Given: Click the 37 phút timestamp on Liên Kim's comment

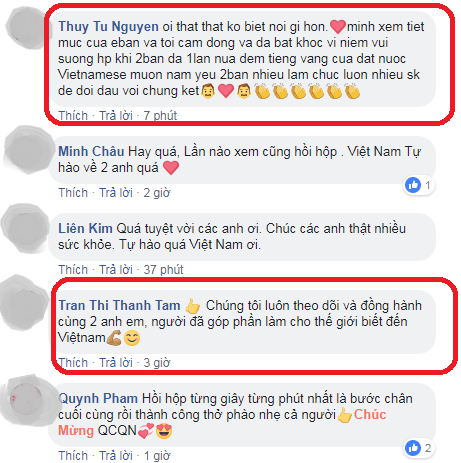Looking at the screenshot, I should click(x=163, y=270).
